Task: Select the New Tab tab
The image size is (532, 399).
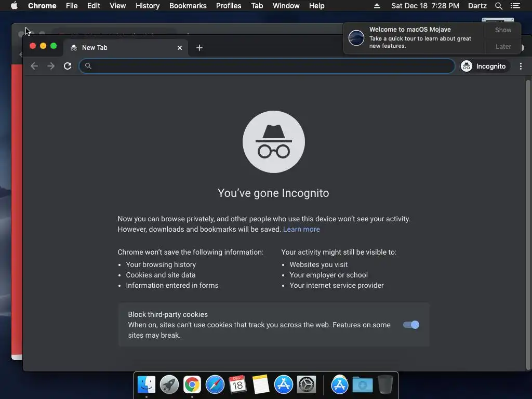Action: click(126, 48)
